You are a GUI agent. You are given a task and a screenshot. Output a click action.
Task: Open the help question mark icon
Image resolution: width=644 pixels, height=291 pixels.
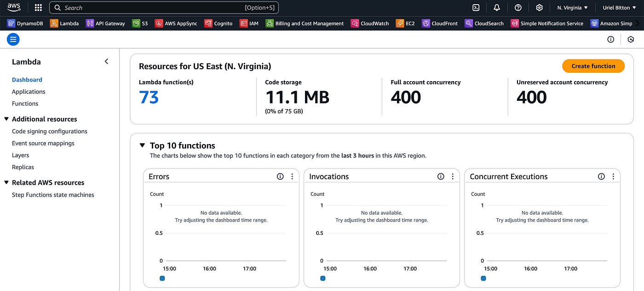click(x=518, y=8)
